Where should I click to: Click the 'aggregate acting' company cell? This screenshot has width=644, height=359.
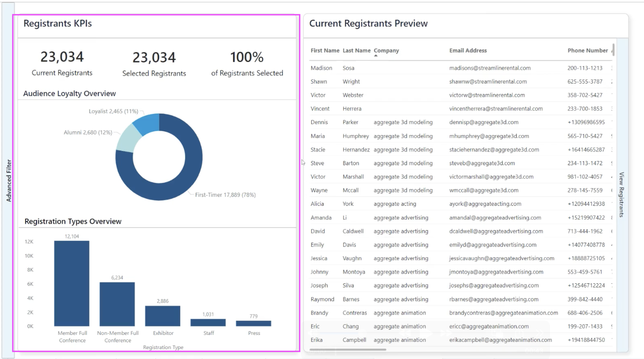coord(395,204)
